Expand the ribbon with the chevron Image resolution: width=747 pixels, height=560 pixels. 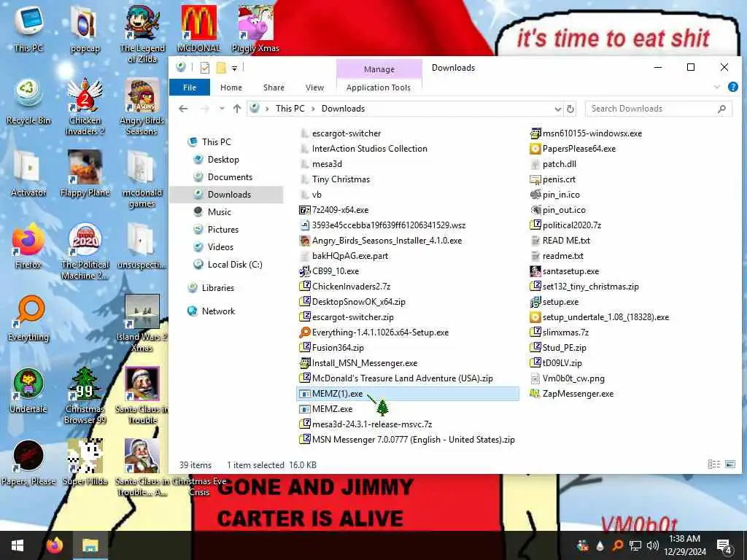[717, 87]
